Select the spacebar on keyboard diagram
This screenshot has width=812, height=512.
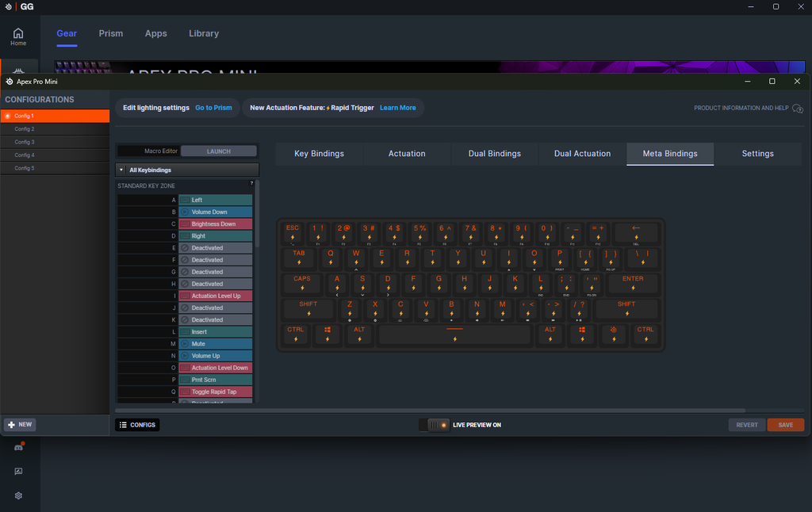[454, 334]
